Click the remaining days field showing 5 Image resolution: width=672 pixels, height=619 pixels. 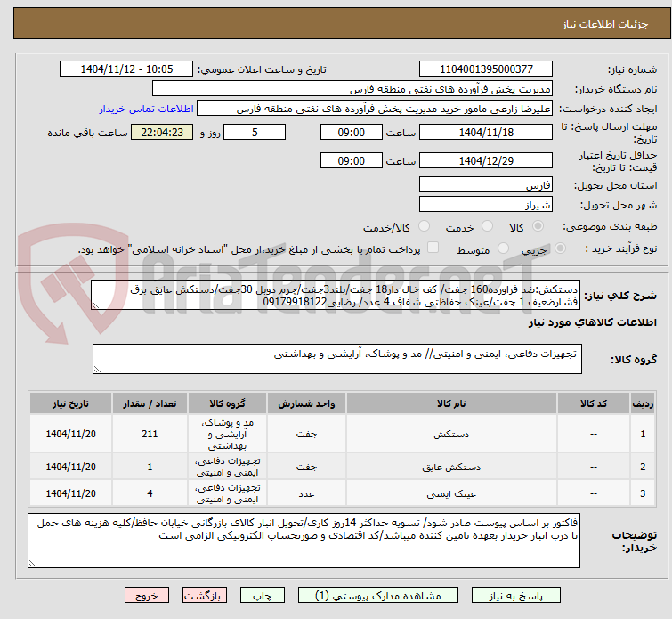(255, 132)
